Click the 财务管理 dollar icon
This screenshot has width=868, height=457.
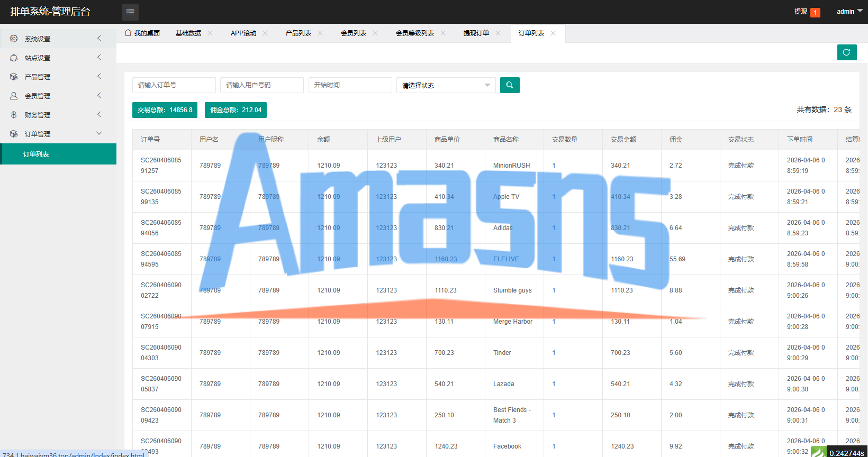click(14, 115)
